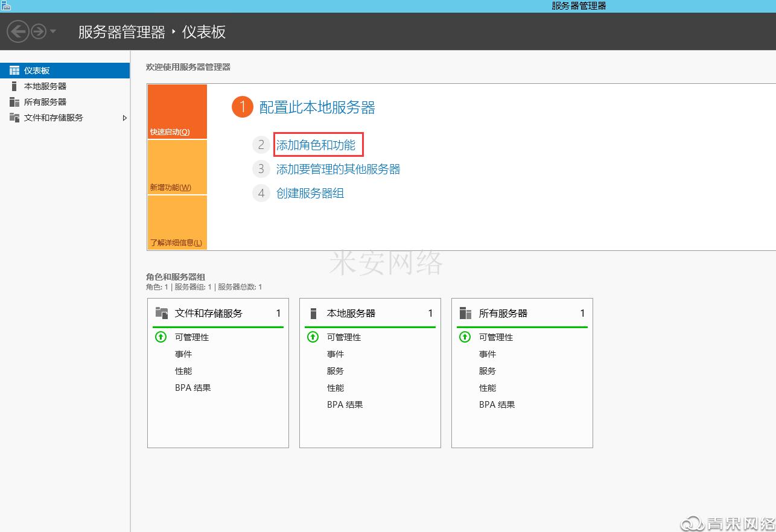Select the 了解详细信息(L) tile
The height and width of the screenshot is (532, 776).
[177, 223]
